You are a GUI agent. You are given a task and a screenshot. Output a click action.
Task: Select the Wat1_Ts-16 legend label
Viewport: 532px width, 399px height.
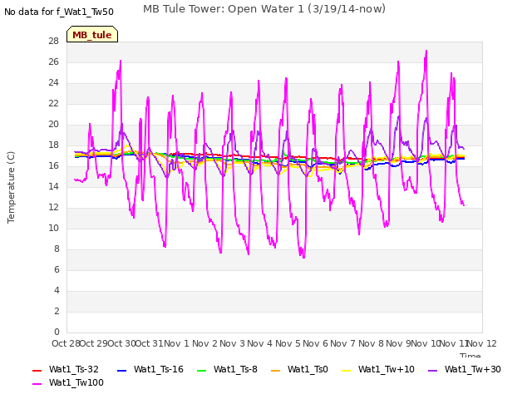159,369
